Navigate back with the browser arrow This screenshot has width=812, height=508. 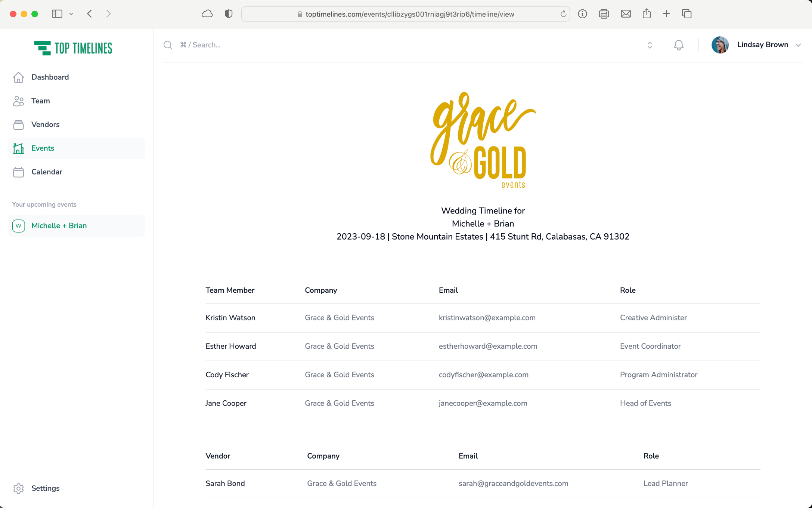[90, 14]
